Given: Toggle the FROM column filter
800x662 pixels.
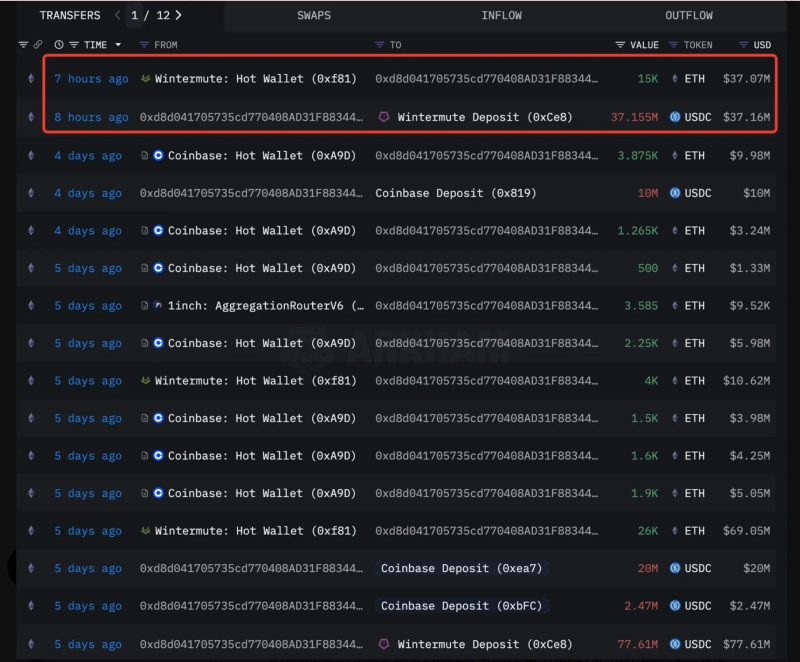Looking at the screenshot, I should tap(144, 45).
